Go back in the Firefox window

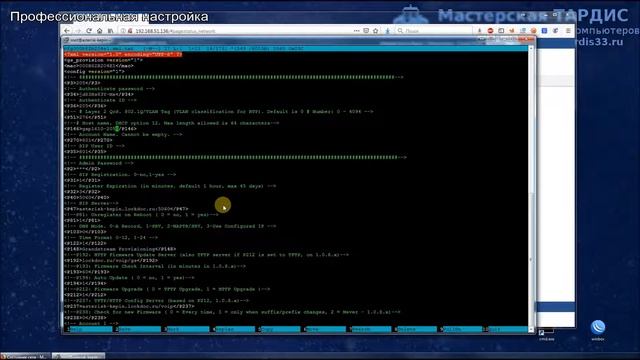tap(67, 31)
